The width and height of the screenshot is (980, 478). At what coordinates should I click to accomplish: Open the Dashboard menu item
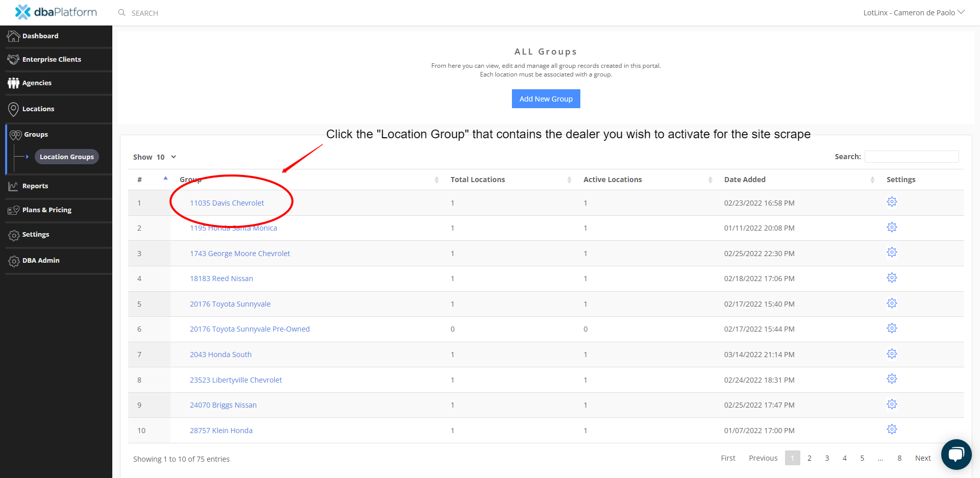(x=40, y=36)
